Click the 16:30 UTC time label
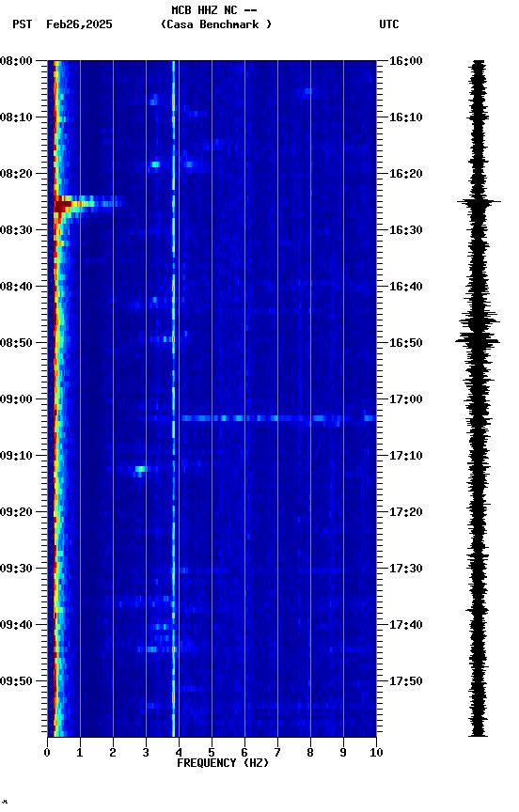Screen dimensions: 519x812 click(406, 230)
